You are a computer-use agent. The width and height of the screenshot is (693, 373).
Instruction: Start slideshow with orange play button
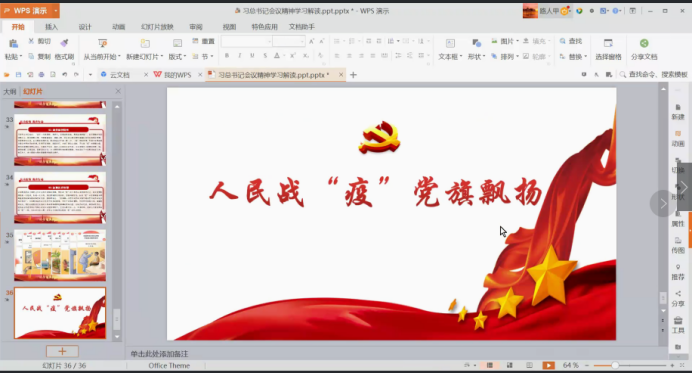548,365
